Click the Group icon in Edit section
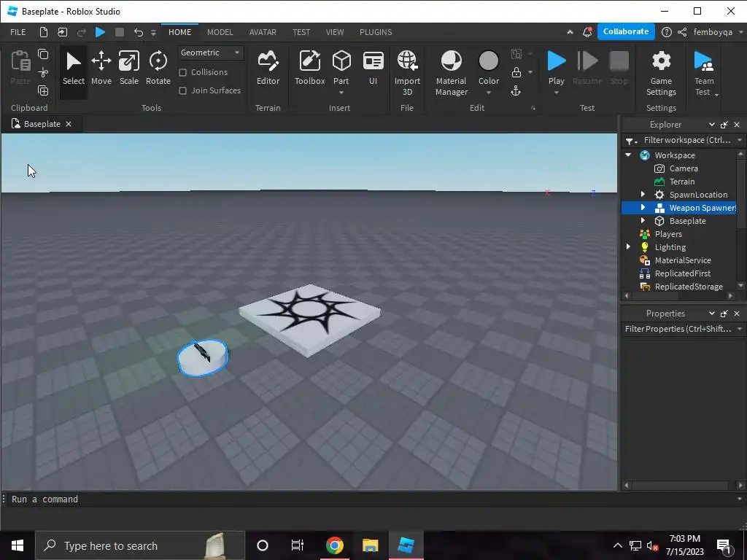 tap(516, 54)
